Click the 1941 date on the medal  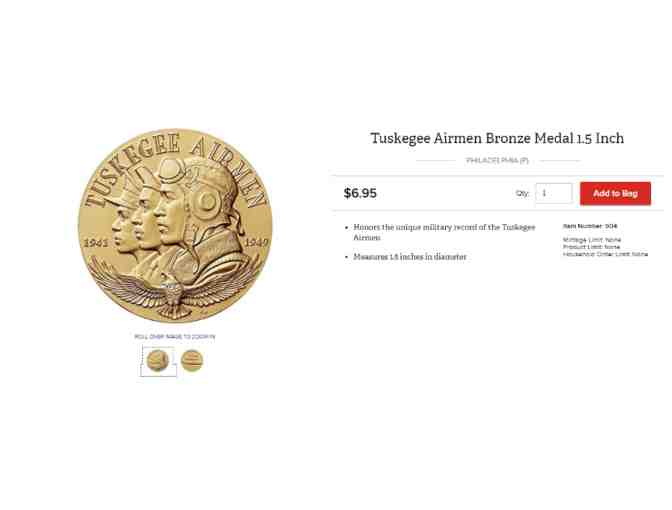[x=96, y=243]
